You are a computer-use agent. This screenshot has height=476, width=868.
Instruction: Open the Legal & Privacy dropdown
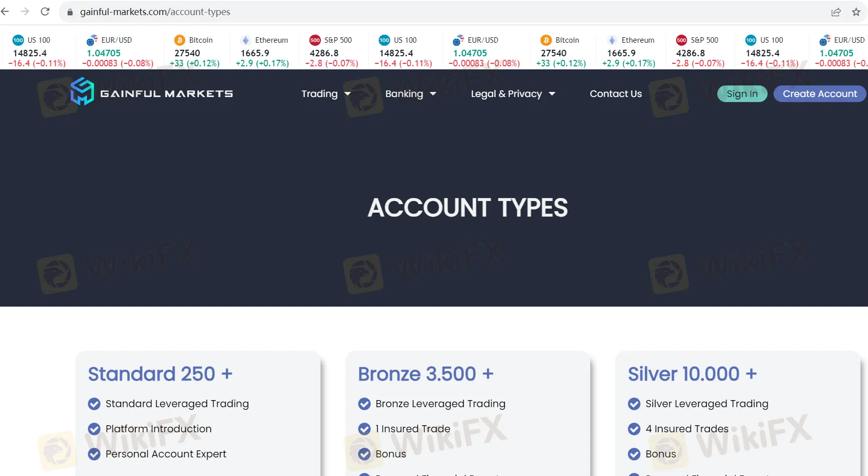pyautogui.click(x=513, y=94)
